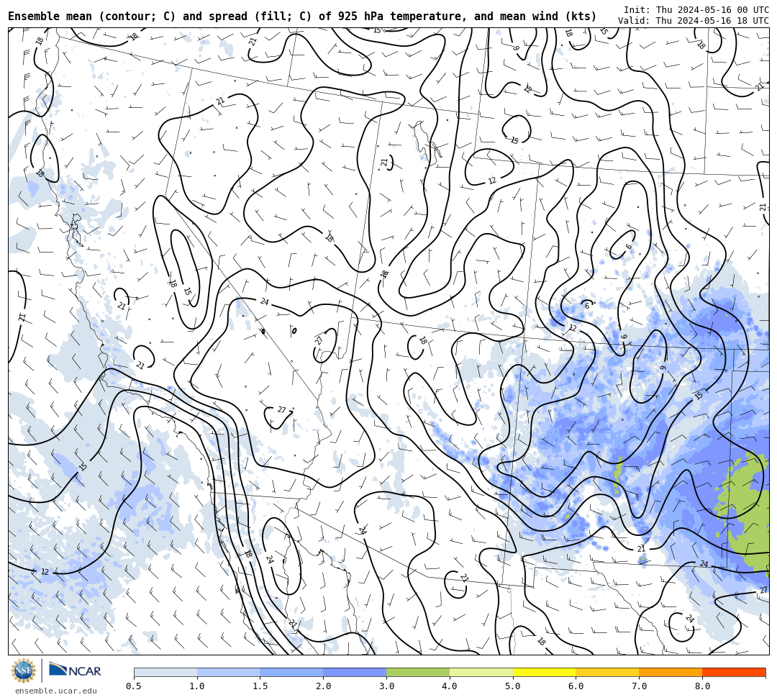Click the plot title beginning 'Ensemble mean'
Viewport: 777px width, 700px height.
[x=302, y=17]
